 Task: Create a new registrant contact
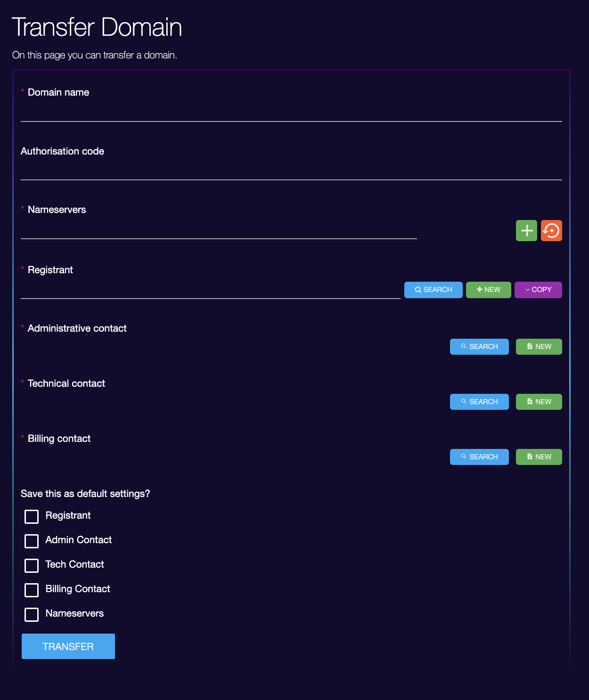[x=488, y=290]
